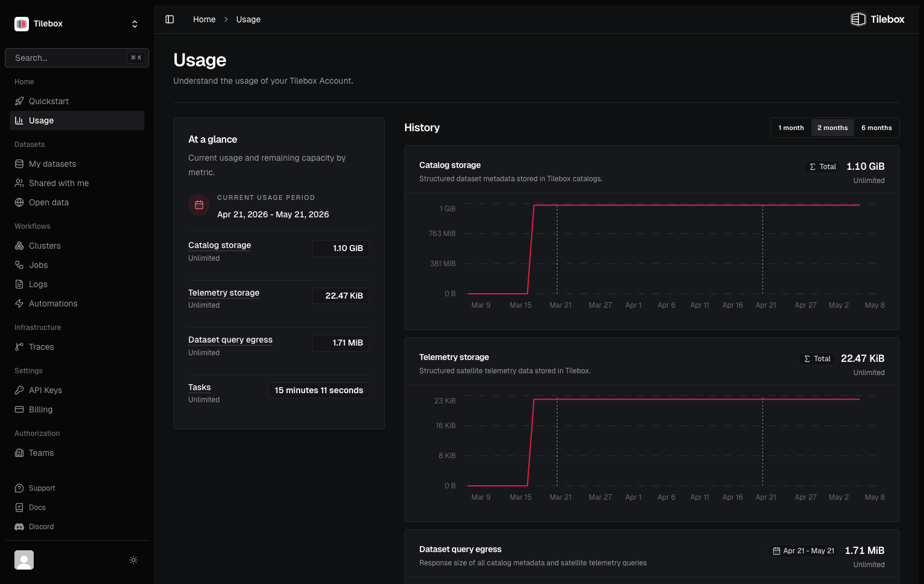Click the Usage breadcrumb
The image size is (924, 584).
pyautogui.click(x=248, y=19)
